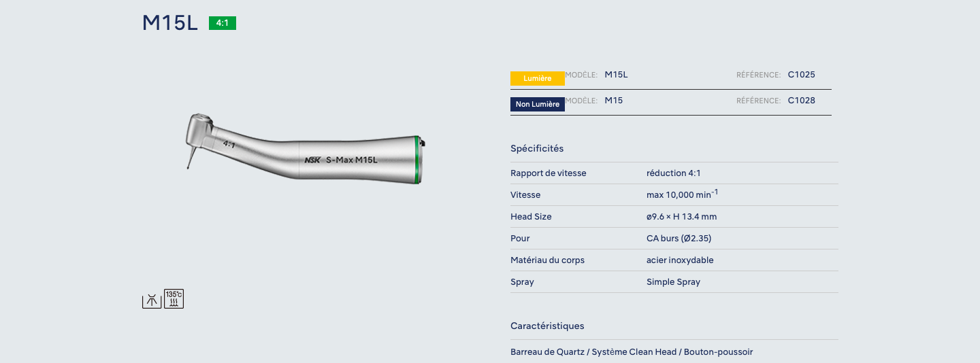
Task: Click the green 4:1 ratio badge
Action: [x=223, y=23]
